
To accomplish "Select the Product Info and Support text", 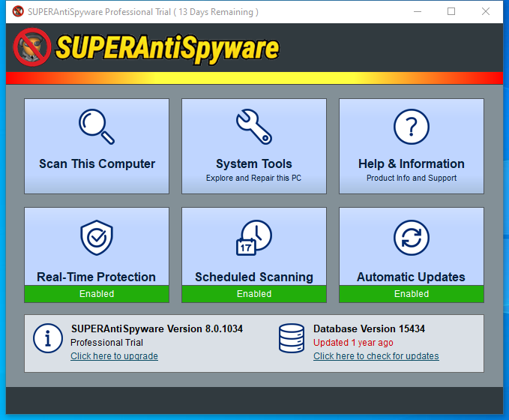I will pyautogui.click(x=412, y=178).
